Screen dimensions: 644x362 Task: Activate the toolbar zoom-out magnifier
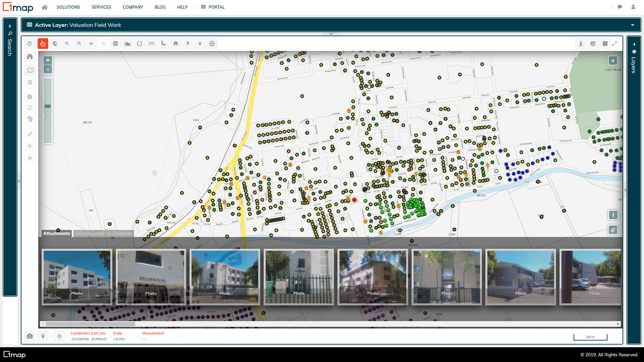tap(79, 44)
